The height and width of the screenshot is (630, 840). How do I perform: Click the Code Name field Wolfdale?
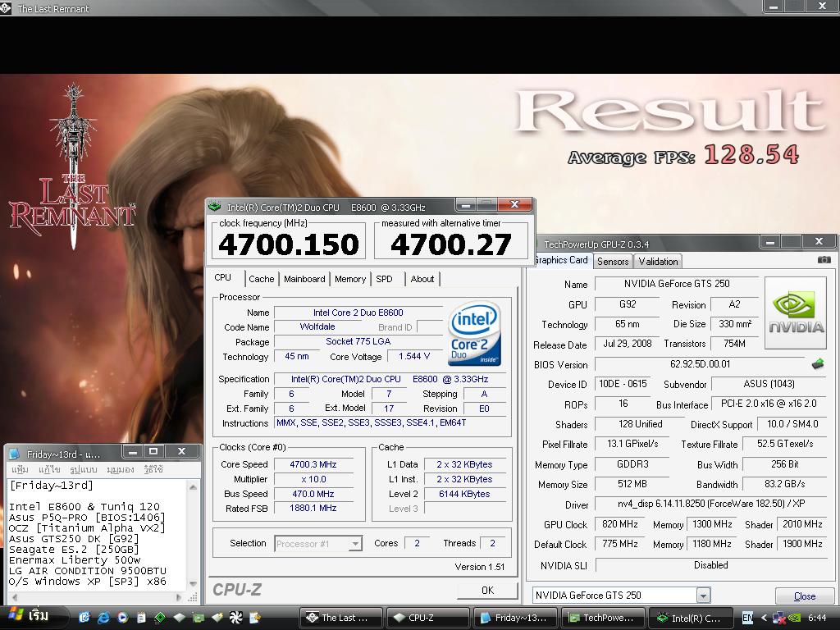(x=317, y=326)
